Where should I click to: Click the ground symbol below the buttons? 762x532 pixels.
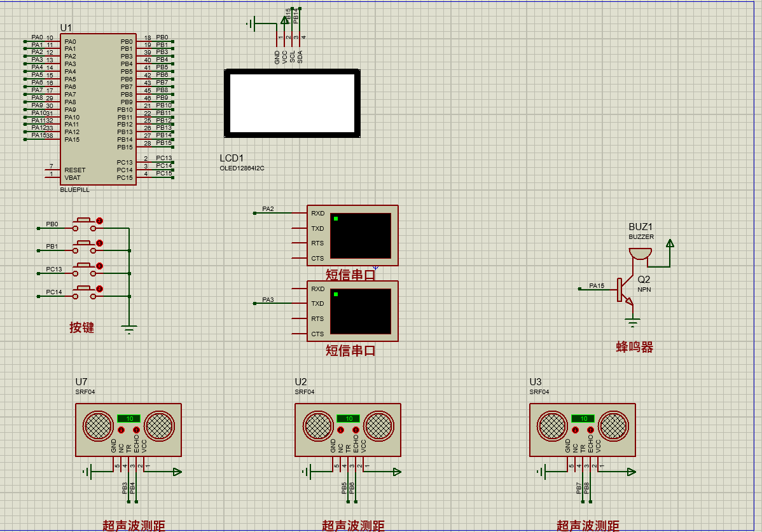[x=129, y=330]
